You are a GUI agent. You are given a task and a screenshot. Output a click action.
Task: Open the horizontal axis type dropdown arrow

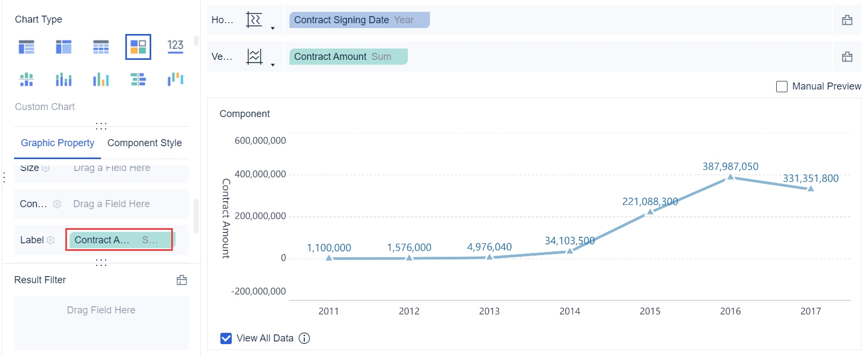click(x=273, y=28)
